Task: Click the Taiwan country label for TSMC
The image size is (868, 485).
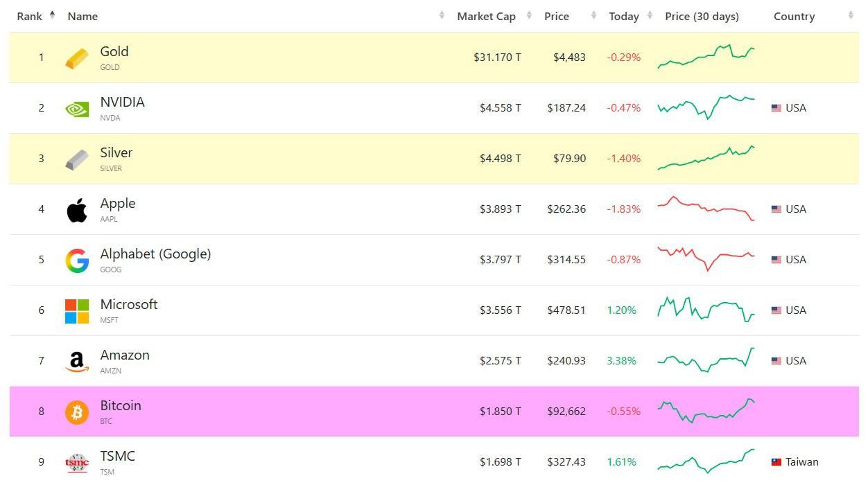Action: click(x=801, y=462)
